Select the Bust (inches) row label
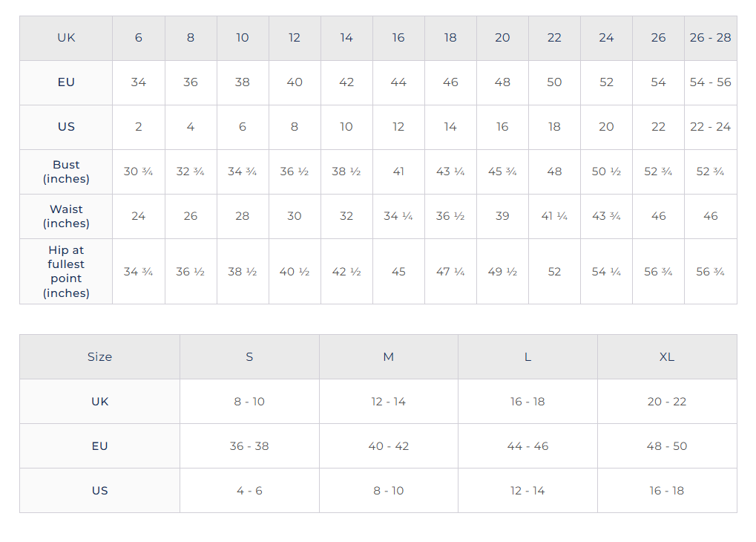Screen dimensions: 756x542 66,172
